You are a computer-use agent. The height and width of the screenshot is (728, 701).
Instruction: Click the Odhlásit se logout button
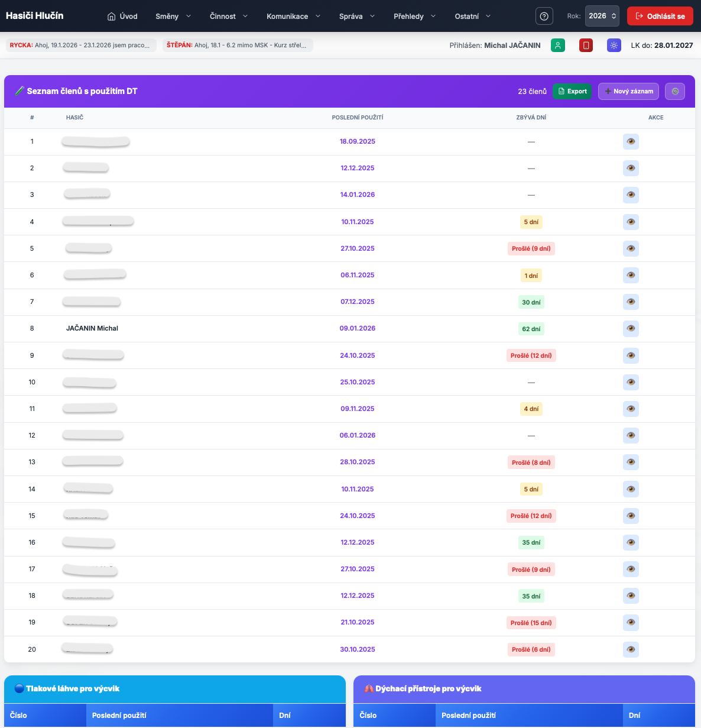tap(660, 16)
